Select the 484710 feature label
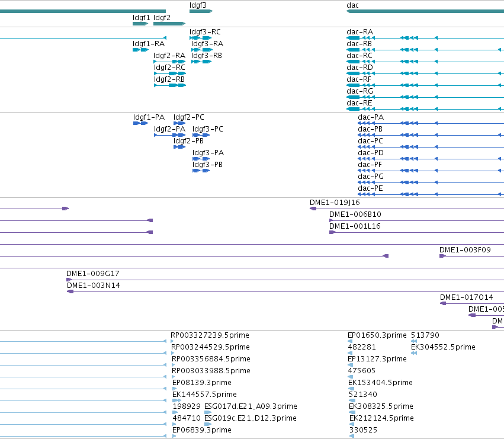This screenshot has height=439, width=504. point(187,418)
